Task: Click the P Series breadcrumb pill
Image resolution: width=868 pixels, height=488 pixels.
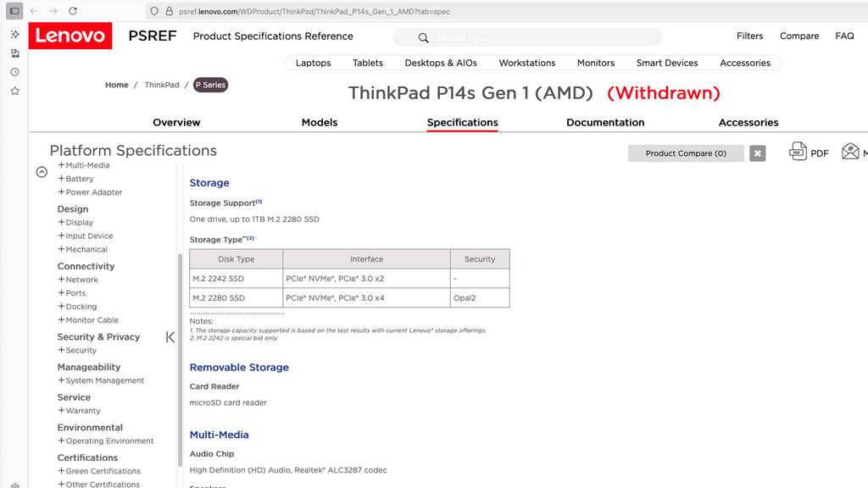Action: click(210, 86)
